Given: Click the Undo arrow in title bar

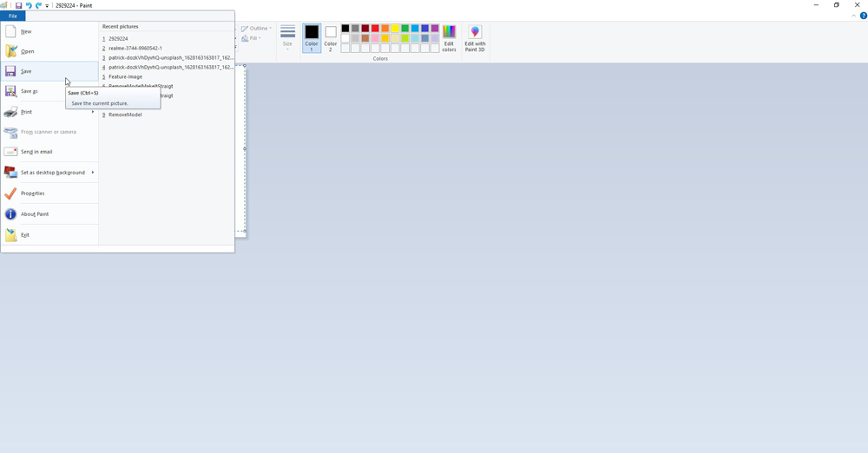Looking at the screenshot, I should click(x=29, y=5).
